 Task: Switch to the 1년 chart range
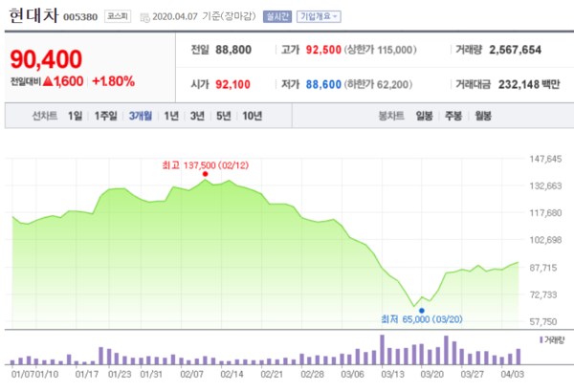[171, 116]
